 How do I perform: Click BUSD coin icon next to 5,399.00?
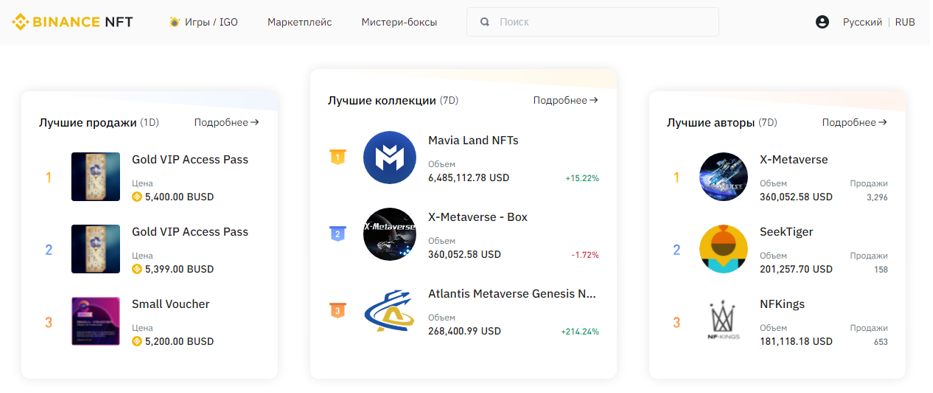(x=137, y=269)
